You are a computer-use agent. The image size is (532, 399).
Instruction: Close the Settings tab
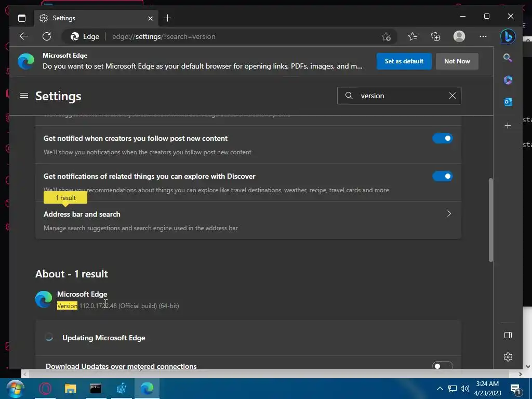[150, 18]
